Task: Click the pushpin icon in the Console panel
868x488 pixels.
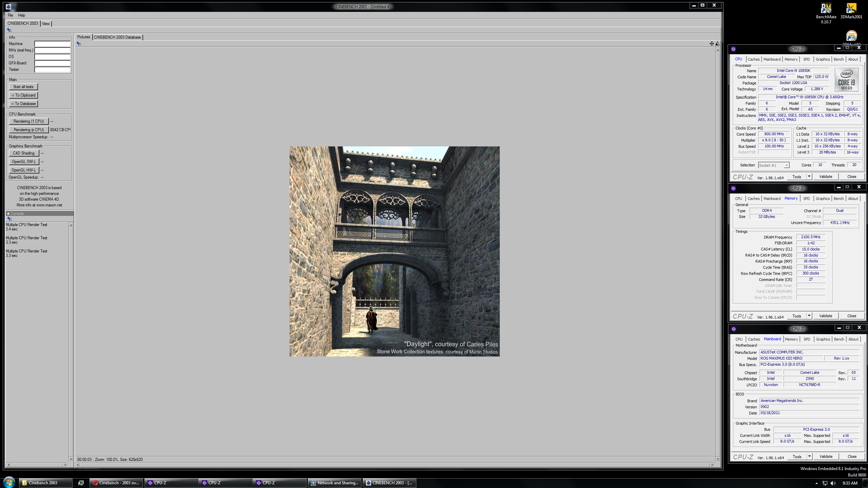Action: (9, 219)
